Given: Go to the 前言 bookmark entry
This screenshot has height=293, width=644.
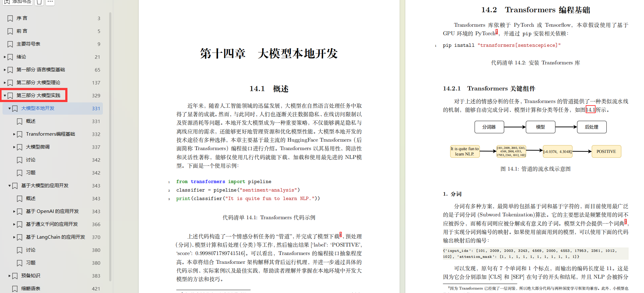Looking at the screenshot, I should (x=22, y=31).
